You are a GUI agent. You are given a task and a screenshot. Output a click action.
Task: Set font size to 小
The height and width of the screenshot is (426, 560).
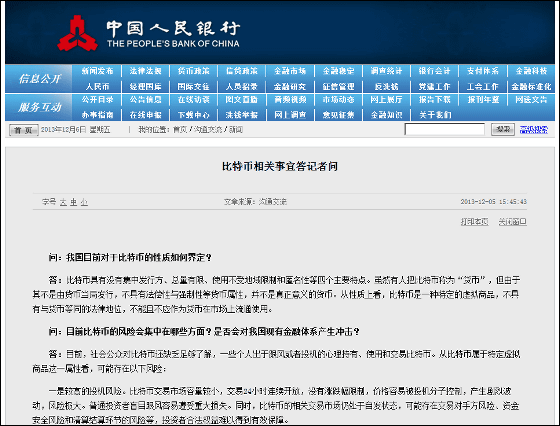click(x=84, y=202)
